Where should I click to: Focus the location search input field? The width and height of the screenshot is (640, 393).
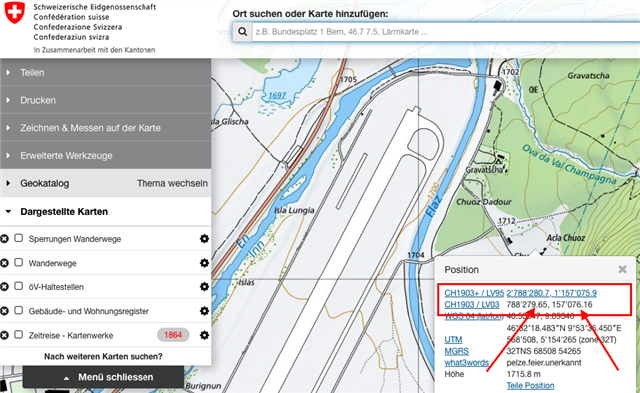[x=446, y=32]
